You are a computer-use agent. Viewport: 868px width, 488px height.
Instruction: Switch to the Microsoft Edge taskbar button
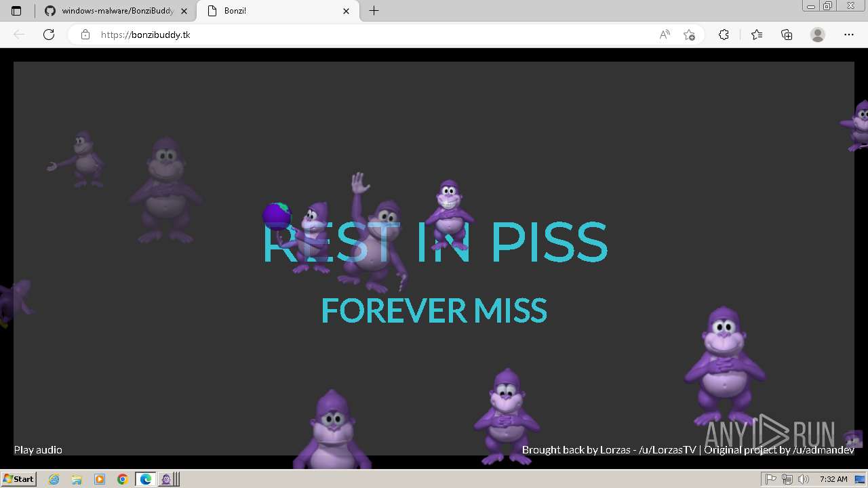tap(146, 479)
